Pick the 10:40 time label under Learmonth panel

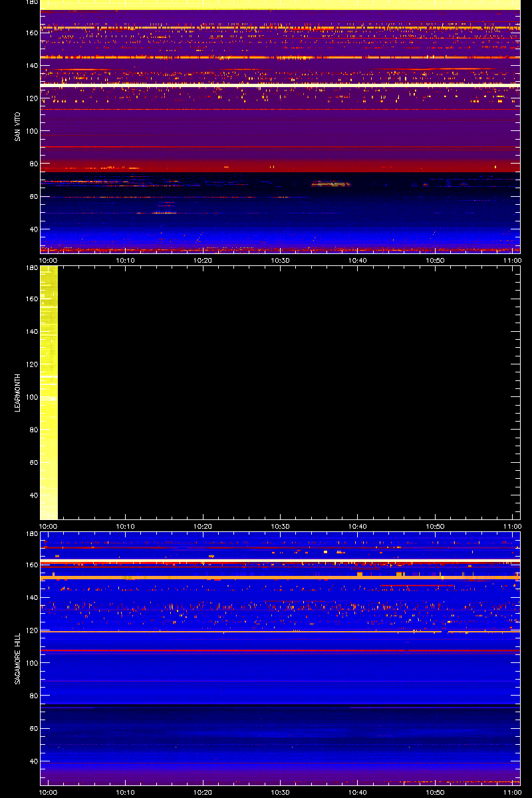point(358,527)
